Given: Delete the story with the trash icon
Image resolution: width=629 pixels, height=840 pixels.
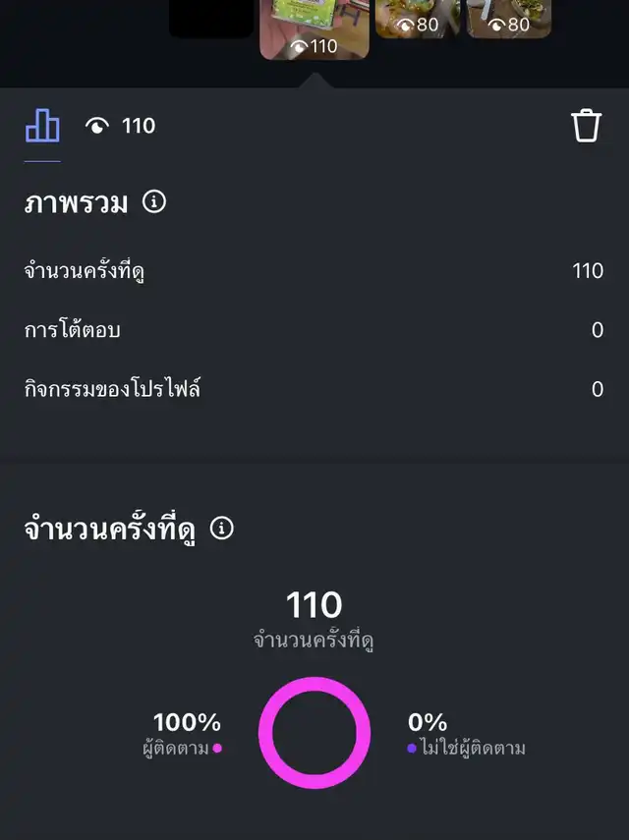Looking at the screenshot, I should tap(586, 126).
